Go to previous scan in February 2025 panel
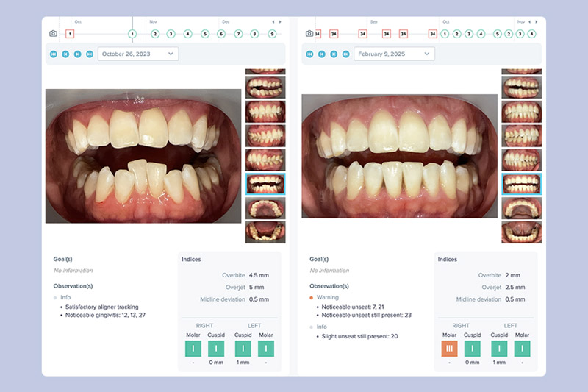588x392 pixels. click(322, 54)
